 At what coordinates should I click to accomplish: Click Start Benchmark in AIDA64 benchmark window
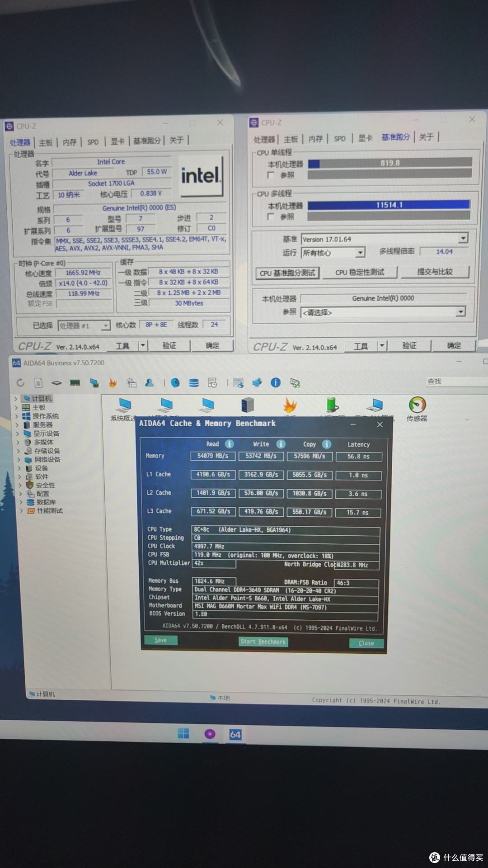click(263, 642)
